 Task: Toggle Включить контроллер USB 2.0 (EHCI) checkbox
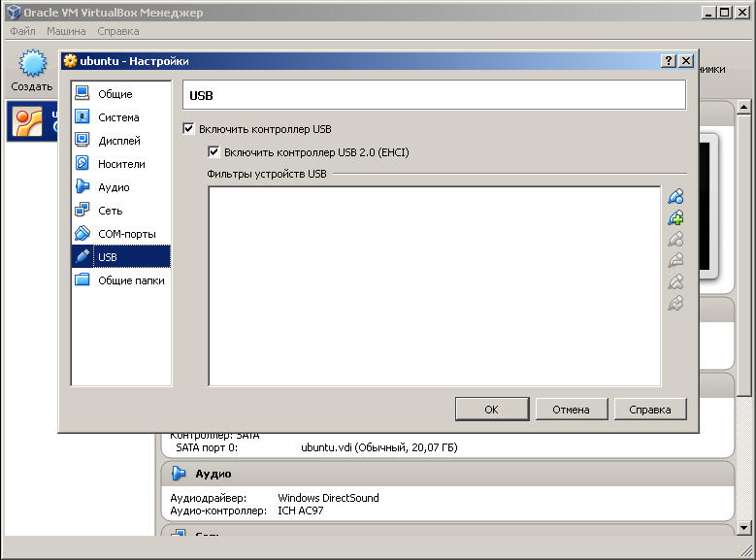pyautogui.click(x=214, y=152)
